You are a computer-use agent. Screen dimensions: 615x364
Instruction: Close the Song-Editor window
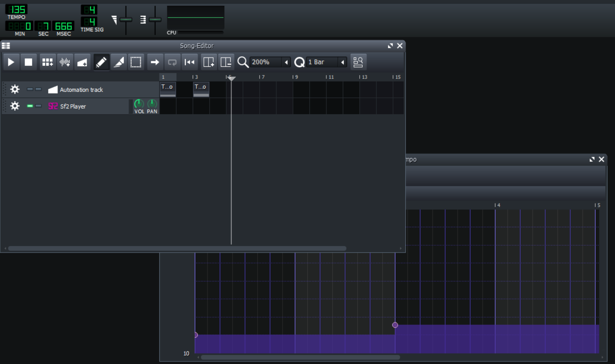click(x=400, y=46)
